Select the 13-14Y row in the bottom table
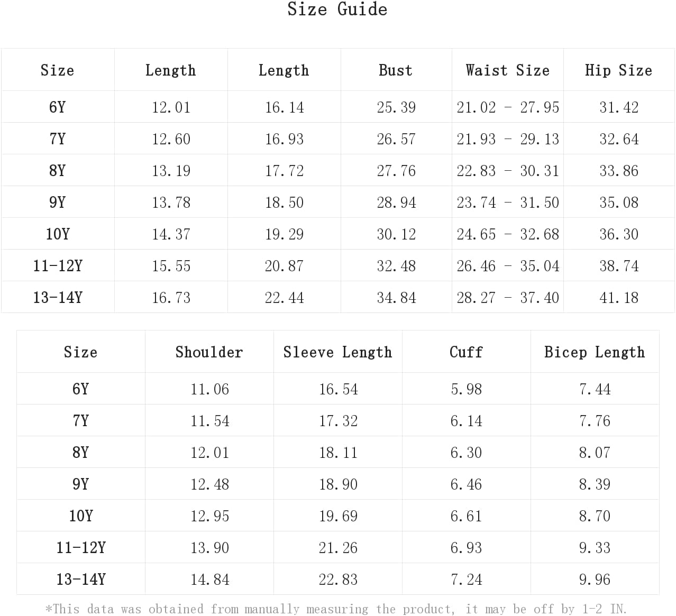 point(338,579)
